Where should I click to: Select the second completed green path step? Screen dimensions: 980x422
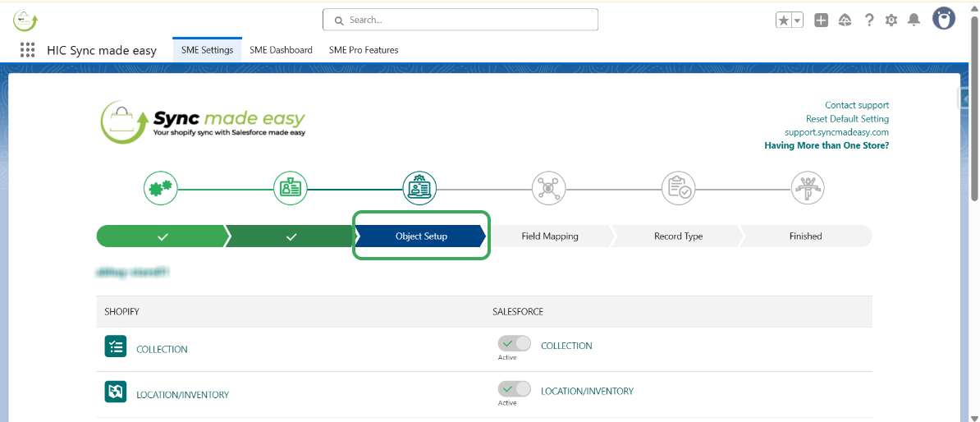tap(291, 236)
